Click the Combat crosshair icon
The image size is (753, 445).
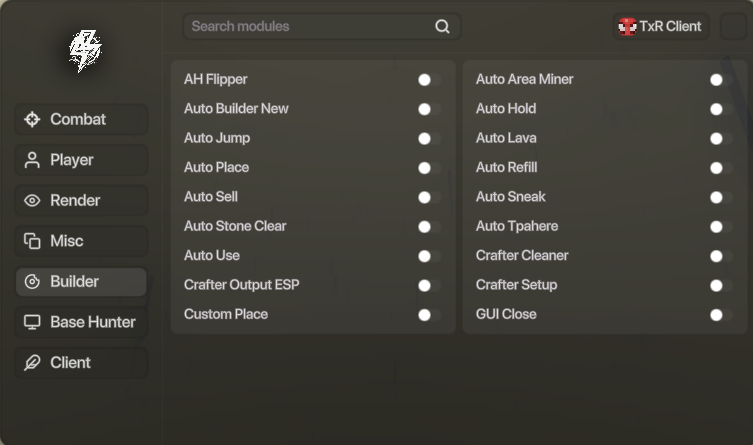(x=32, y=119)
